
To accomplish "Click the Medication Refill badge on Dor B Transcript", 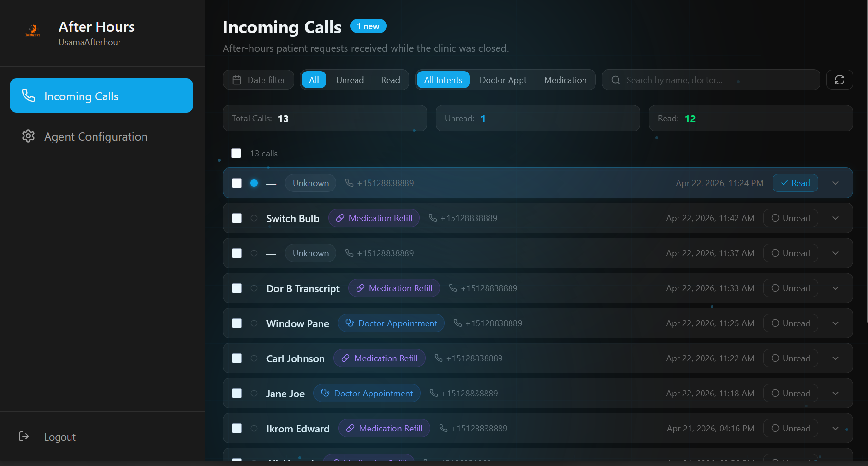I will tap(394, 288).
